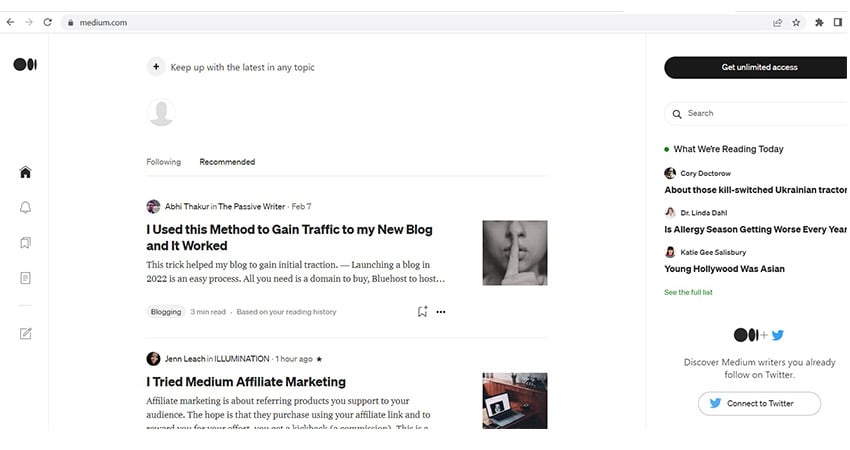The width and height of the screenshot is (850, 450).
Task: Open See the full list link
Action: point(688,292)
